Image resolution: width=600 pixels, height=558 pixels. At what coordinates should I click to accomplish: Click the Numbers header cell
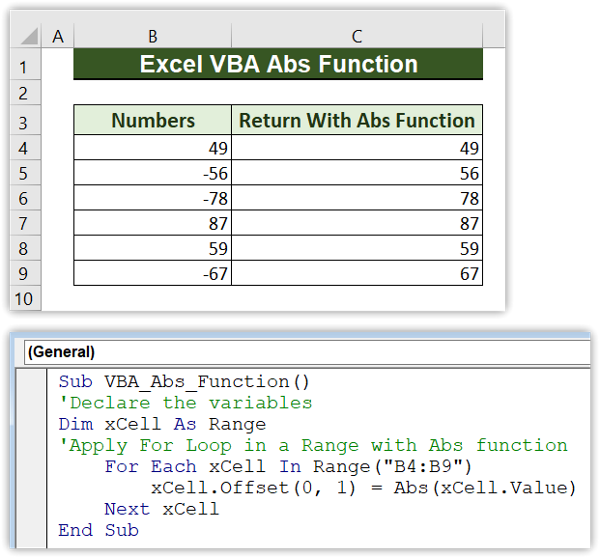[x=153, y=120]
